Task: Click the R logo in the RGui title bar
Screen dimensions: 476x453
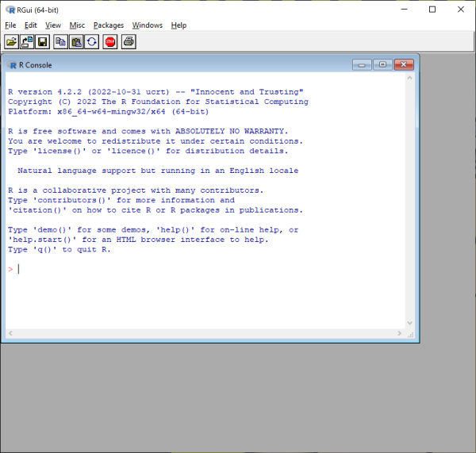Action: pos(10,10)
